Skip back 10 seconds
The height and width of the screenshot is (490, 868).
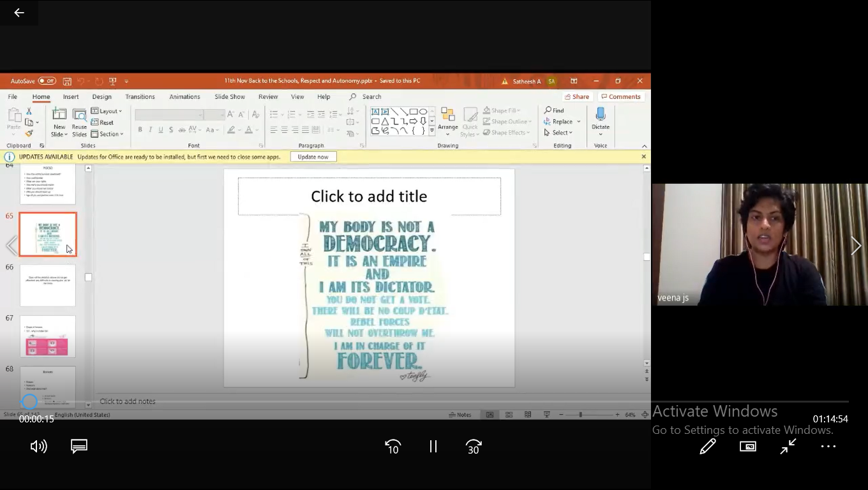[x=393, y=447]
